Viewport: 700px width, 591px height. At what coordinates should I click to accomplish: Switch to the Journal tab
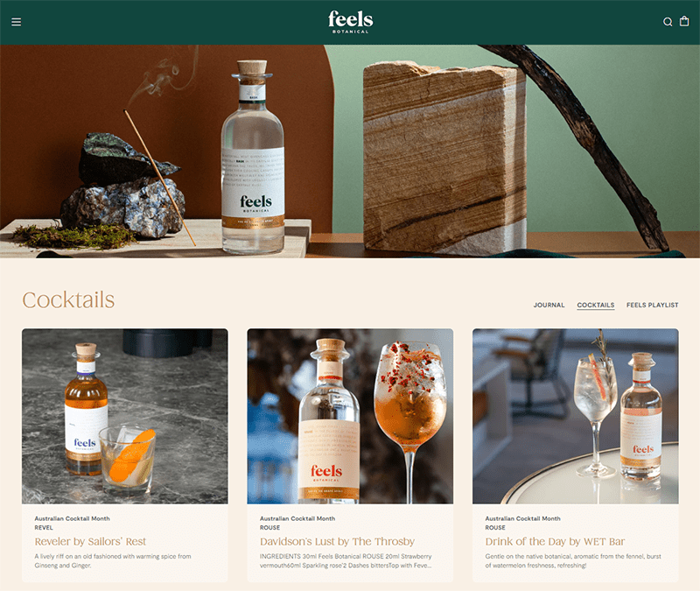point(549,305)
